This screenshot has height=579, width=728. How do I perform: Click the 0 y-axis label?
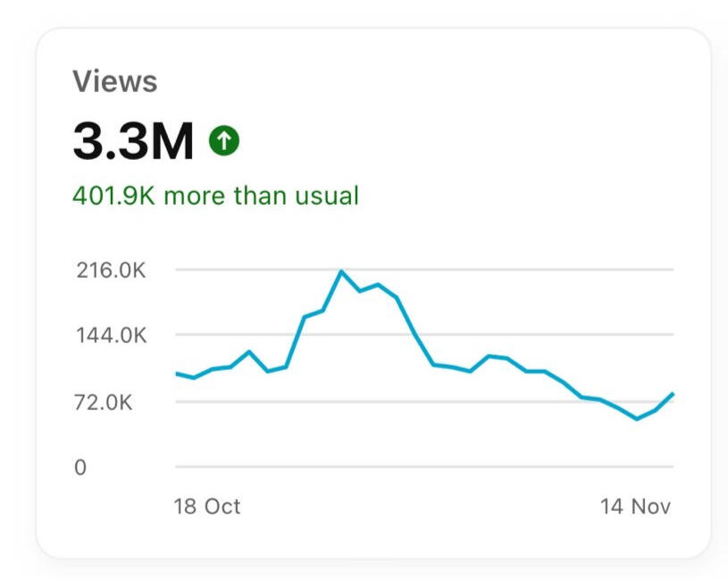tap(80, 467)
